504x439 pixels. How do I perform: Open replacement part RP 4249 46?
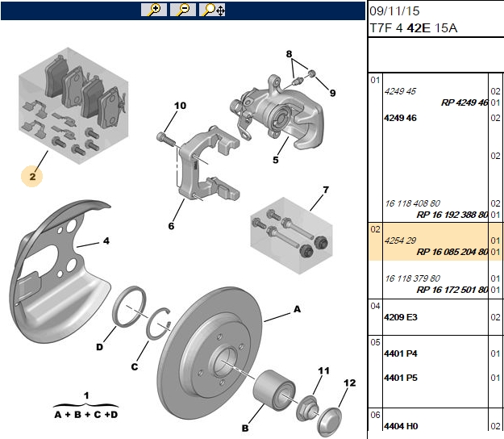464,102
